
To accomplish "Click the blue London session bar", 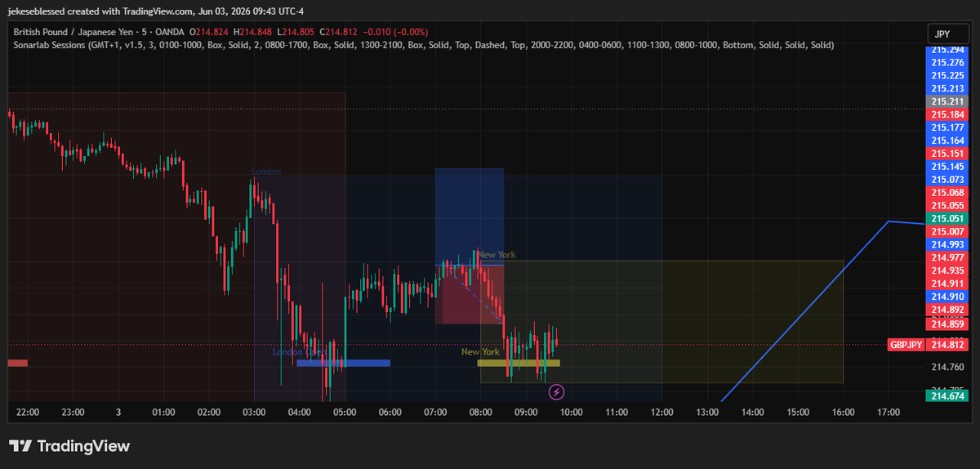I will pos(343,363).
